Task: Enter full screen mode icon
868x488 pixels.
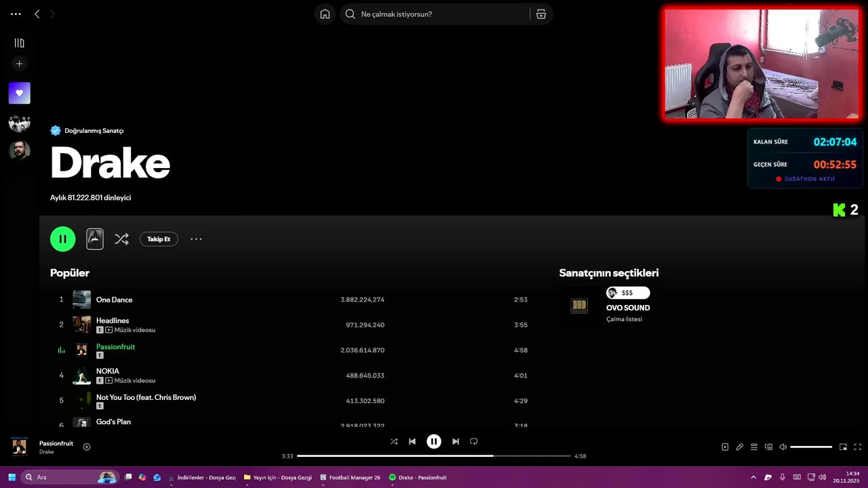Action: (x=858, y=447)
